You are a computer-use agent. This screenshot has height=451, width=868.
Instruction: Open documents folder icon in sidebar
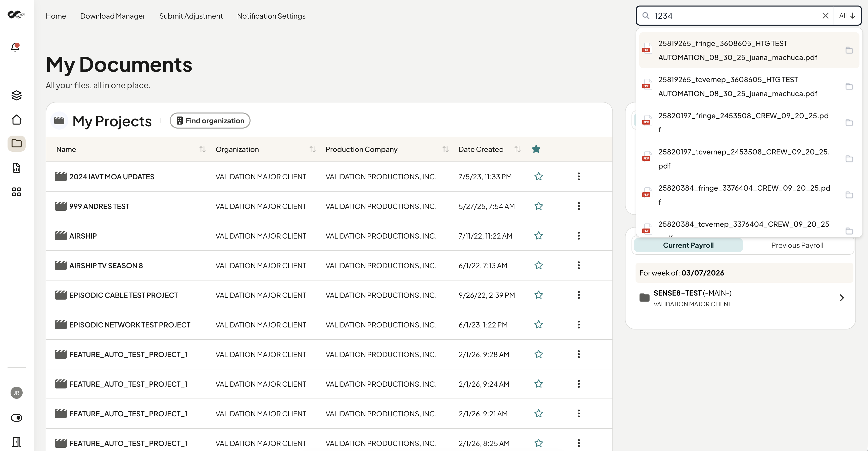pos(17,143)
